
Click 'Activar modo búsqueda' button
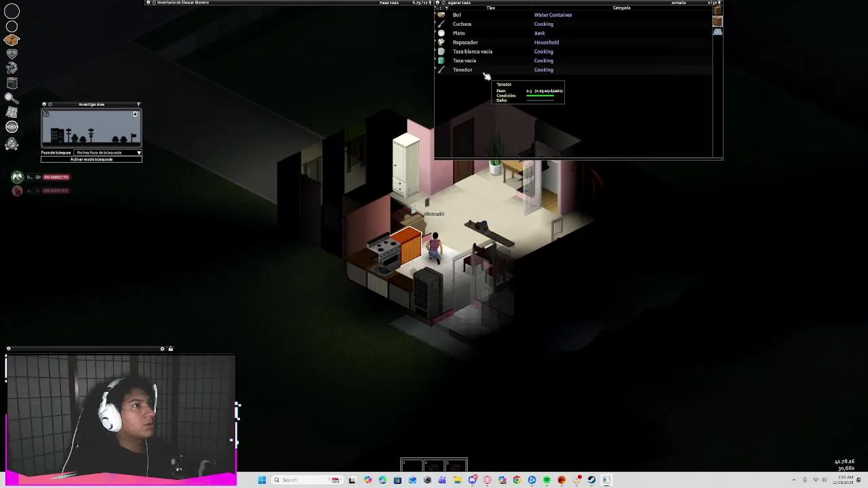tap(92, 159)
